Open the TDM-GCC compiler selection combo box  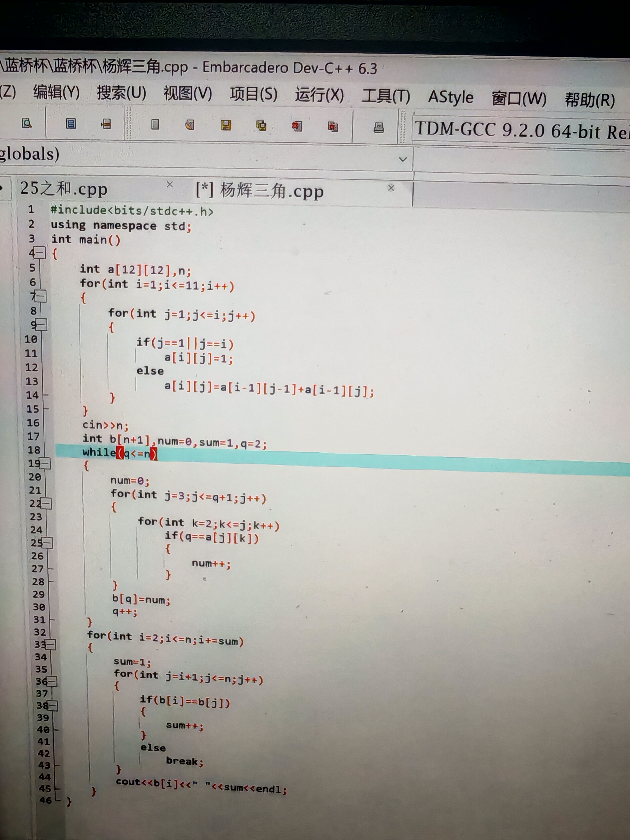pos(520,130)
